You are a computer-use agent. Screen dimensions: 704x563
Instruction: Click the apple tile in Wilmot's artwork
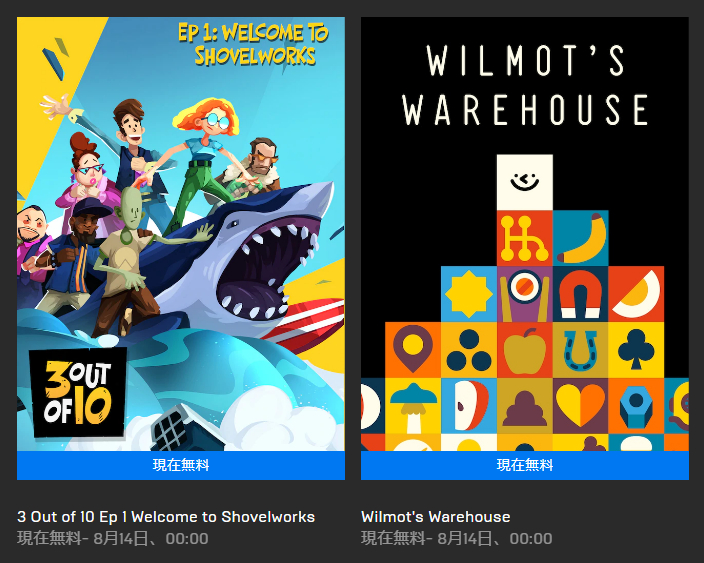[524, 350]
